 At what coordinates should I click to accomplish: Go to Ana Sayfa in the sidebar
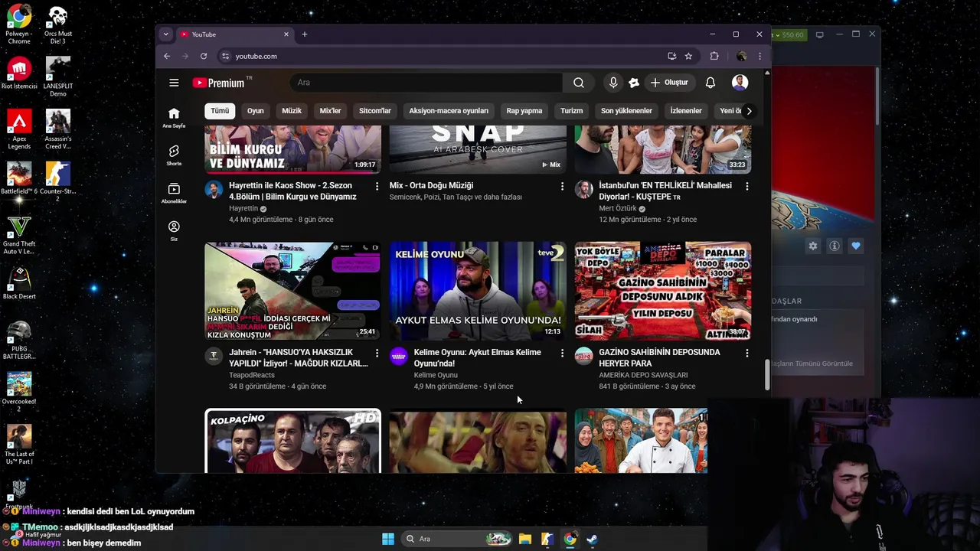pyautogui.click(x=174, y=117)
